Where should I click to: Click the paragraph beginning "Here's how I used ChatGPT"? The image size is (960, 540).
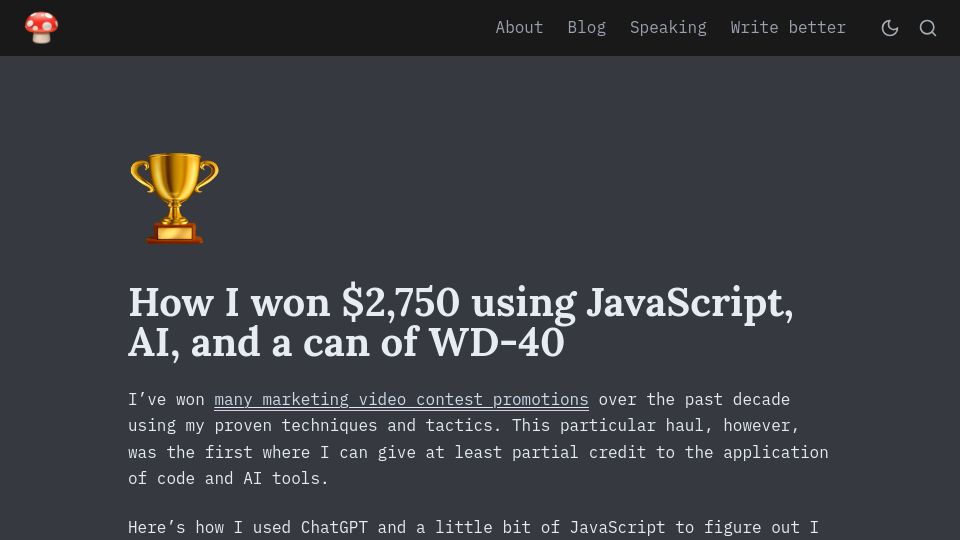[x=473, y=528]
